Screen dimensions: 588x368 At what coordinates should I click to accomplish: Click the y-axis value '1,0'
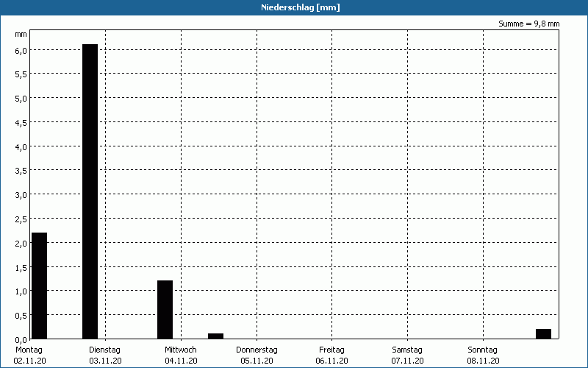(x=21, y=291)
